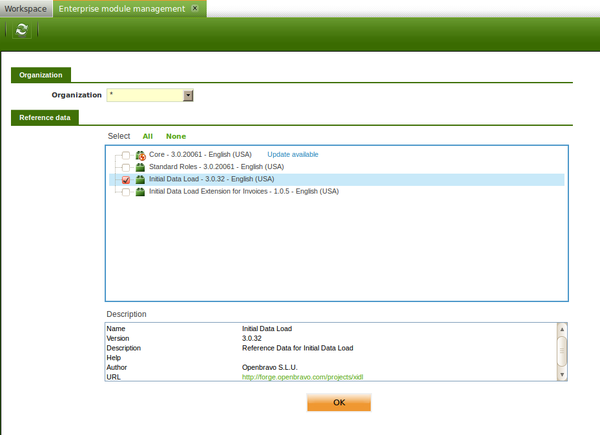Click the description scrollbar down arrow
Screen dimensions: 600x435
(x=562, y=375)
